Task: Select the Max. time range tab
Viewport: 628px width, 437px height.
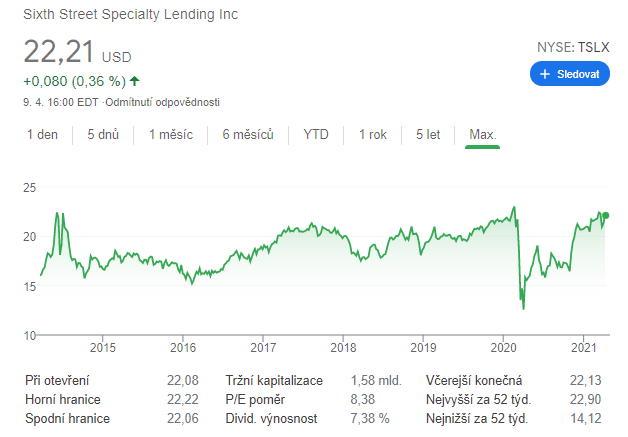Action: [482, 135]
